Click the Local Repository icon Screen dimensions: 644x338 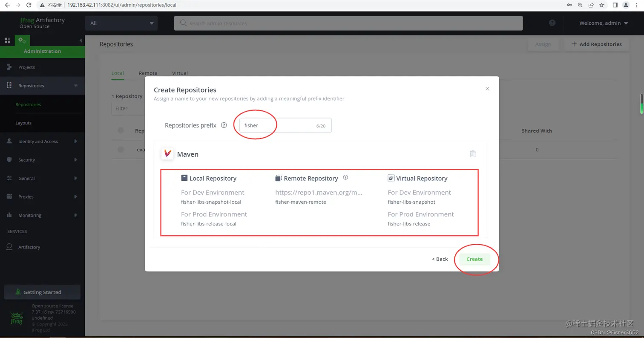pos(184,178)
